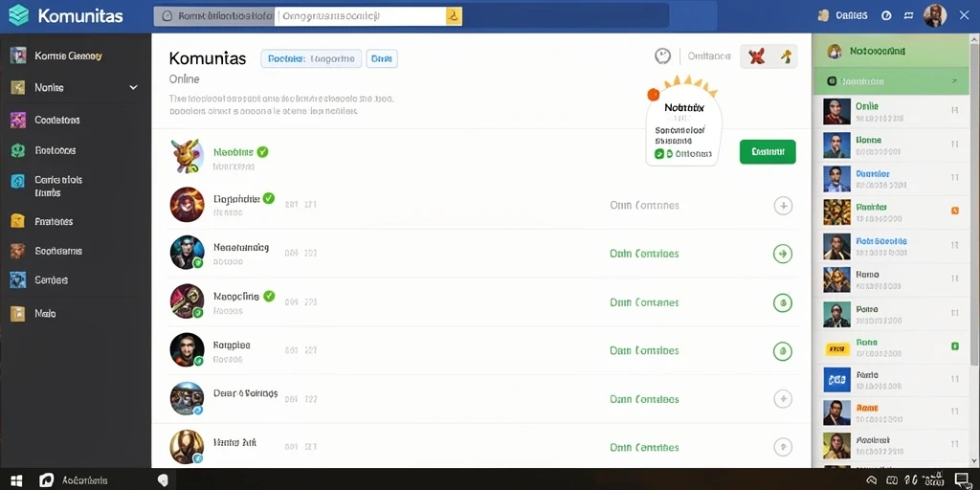Screen dimensions: 980x490
Task: Click the purple sidebar icon, third from top
Action: 17,120
